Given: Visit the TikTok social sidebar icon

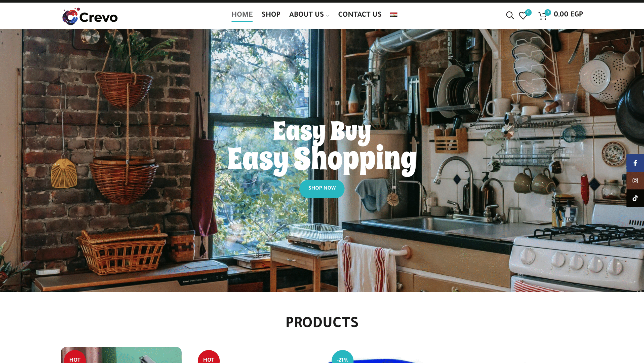Looking at the screenshot, I should click(x=635, y=198).
